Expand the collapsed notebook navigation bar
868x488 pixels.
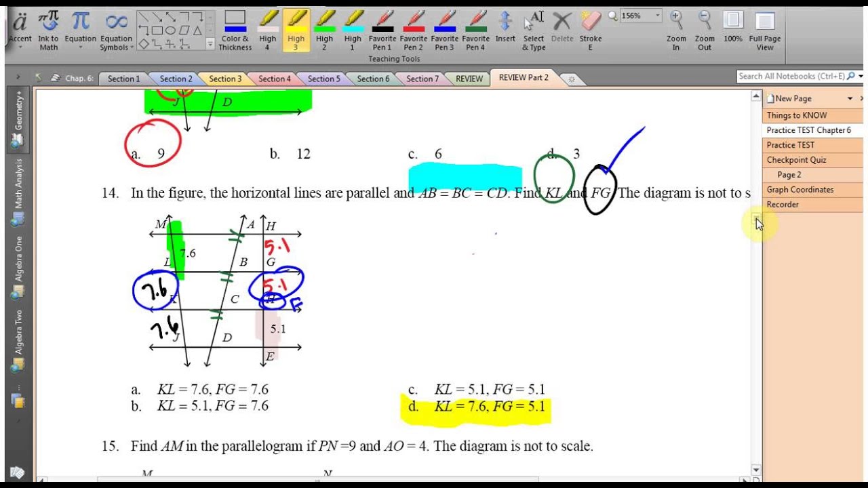pos(18,78)
